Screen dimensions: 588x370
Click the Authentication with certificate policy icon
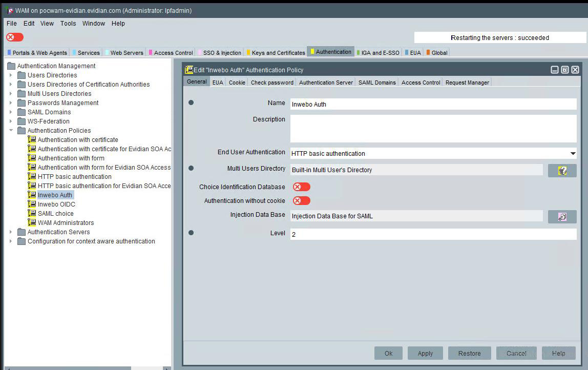pyautogui.click(x=32, y=140)
